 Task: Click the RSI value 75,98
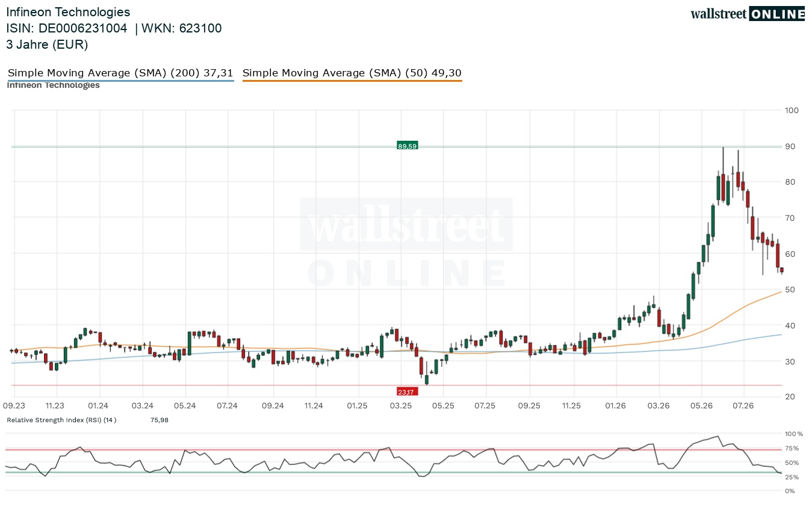pyautogui.click(x=160, y=420)
